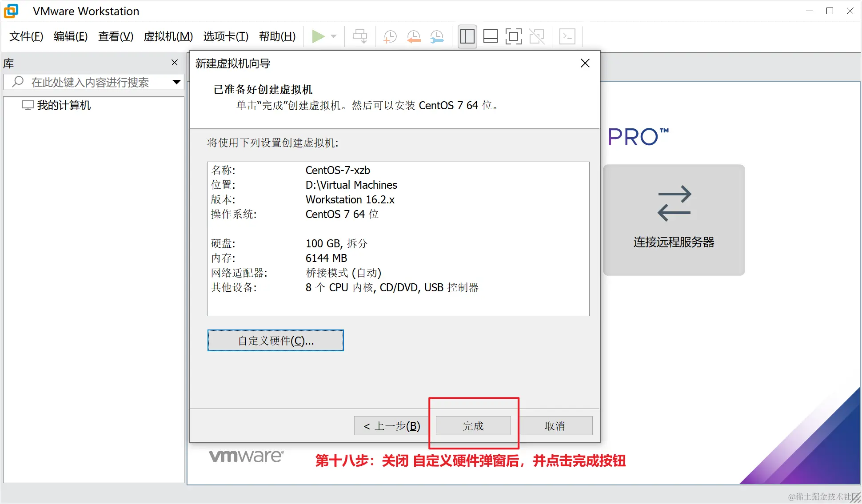Minimize the VMware Workstation window
Image resolution: width=862 pixels, height=504 pixels.
click(x=809, y=11)
